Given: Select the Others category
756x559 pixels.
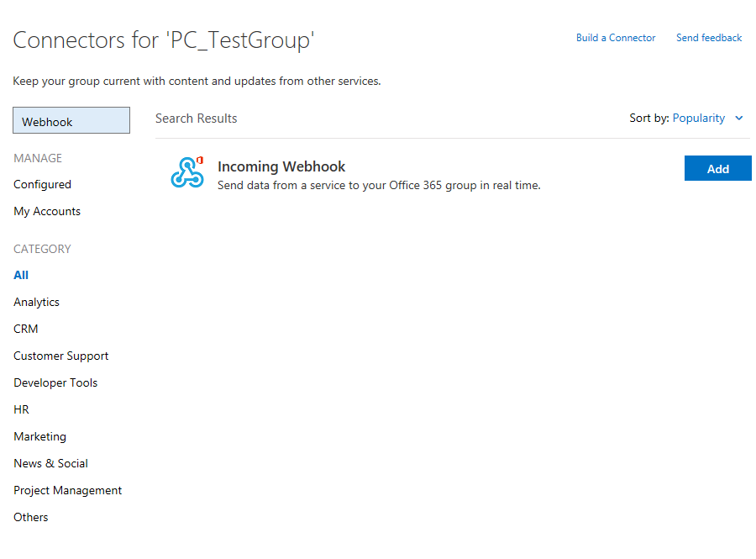Looking at the screenshot, I should pos(31,517).
